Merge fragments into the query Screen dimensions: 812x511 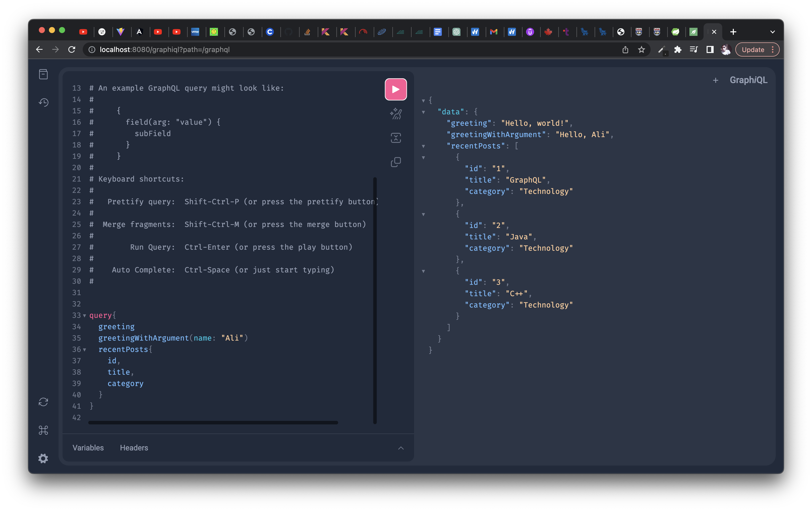[396, 138]
